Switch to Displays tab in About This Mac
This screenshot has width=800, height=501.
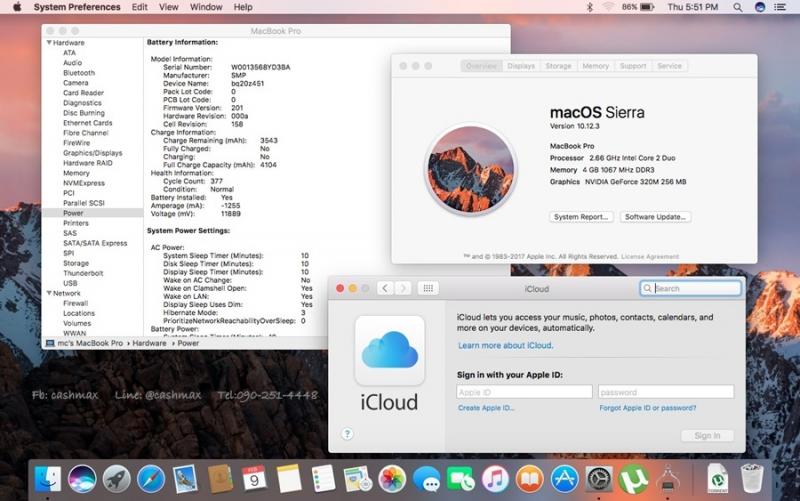tap(521, 66)
